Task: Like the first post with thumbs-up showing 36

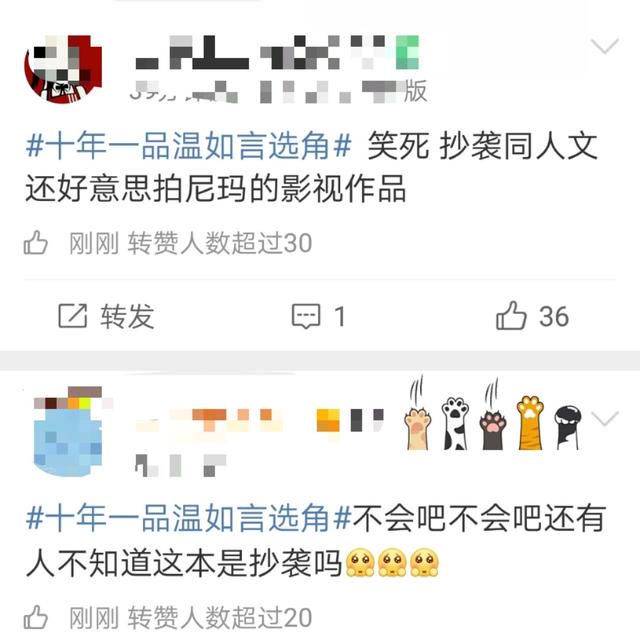Action: pos(511,315)
